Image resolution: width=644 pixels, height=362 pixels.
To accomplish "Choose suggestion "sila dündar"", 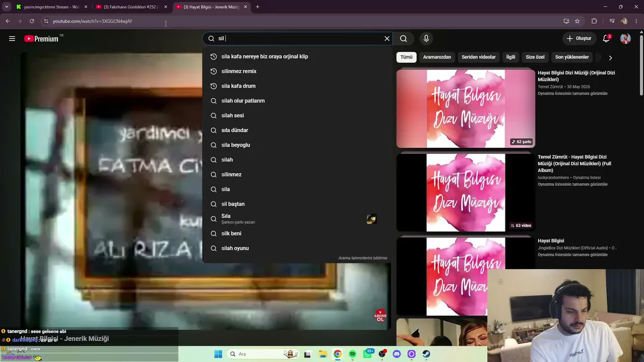I will pos(297,130).
